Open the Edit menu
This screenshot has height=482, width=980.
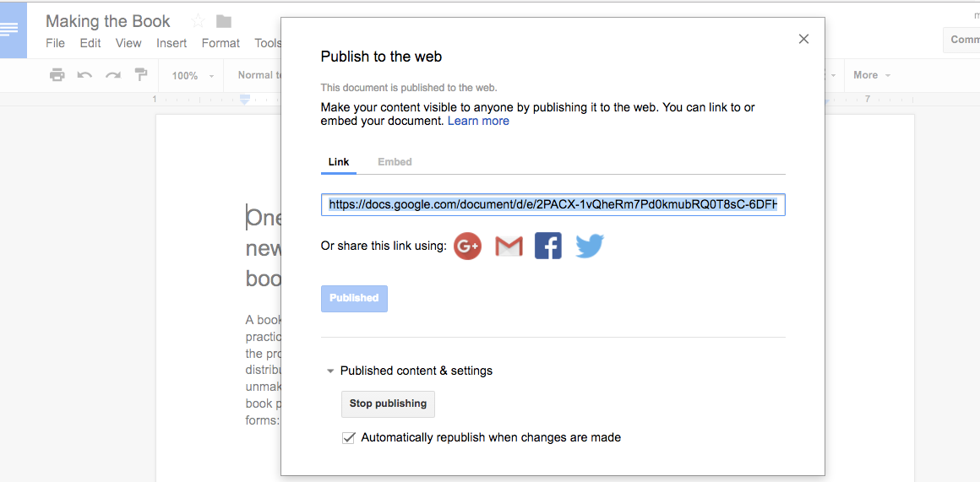coord(90,43)
